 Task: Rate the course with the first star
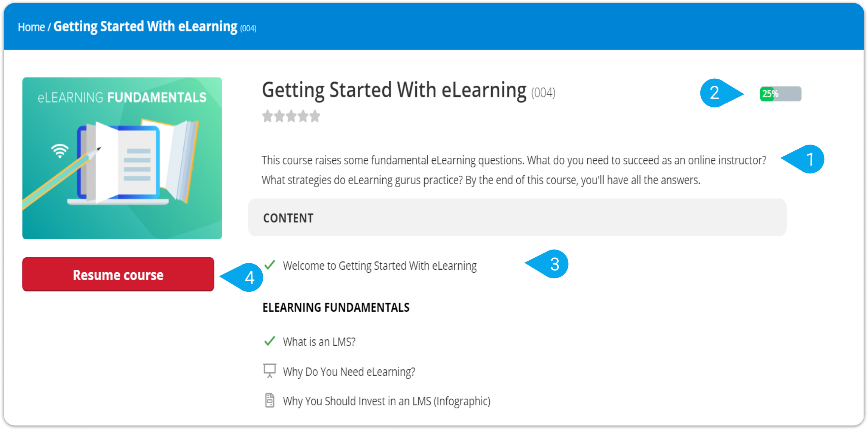coord(268,116)
